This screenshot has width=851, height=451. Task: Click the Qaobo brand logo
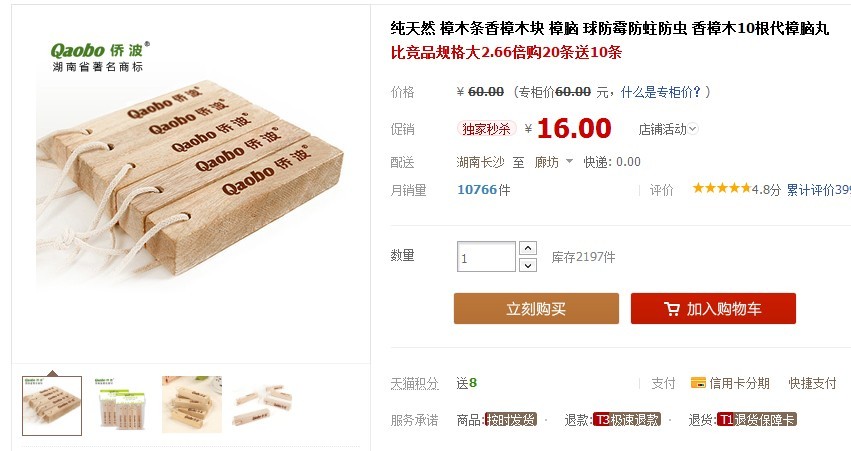tap(100, 57)
